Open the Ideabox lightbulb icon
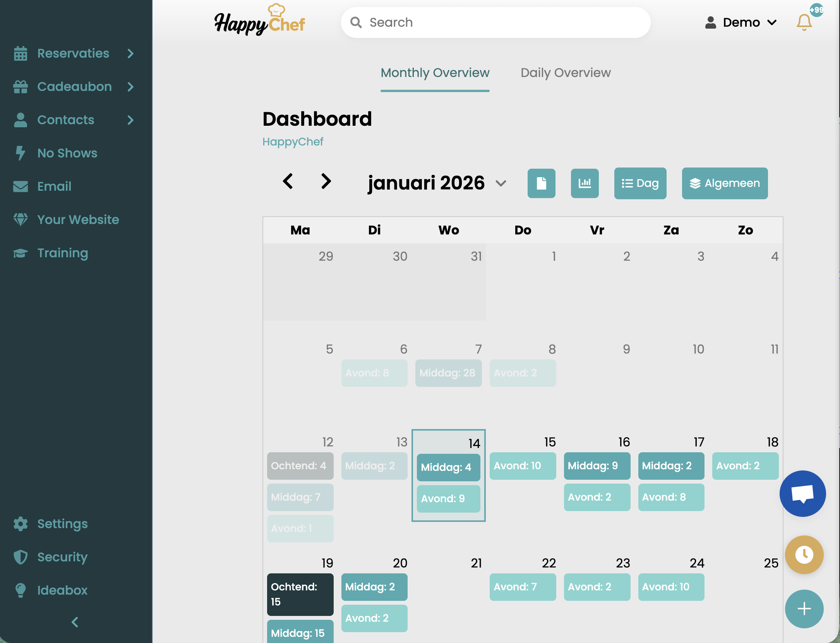Screen dimensions: 840x643 tap(20, 590)
